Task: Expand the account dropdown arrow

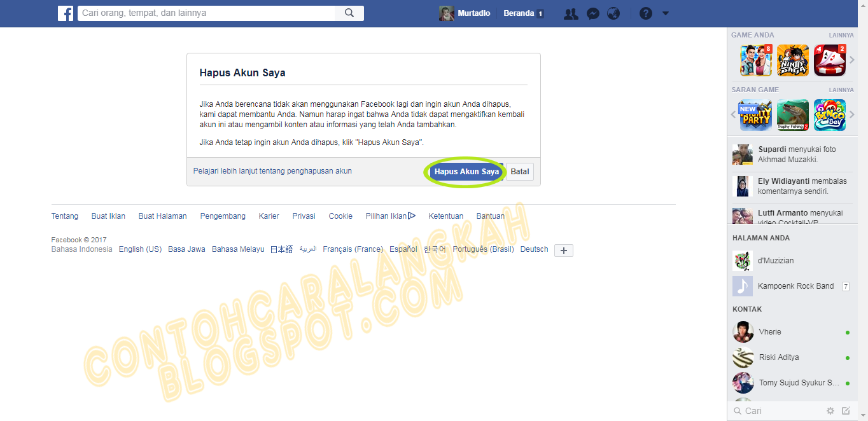Action: [x=666, y=13]
